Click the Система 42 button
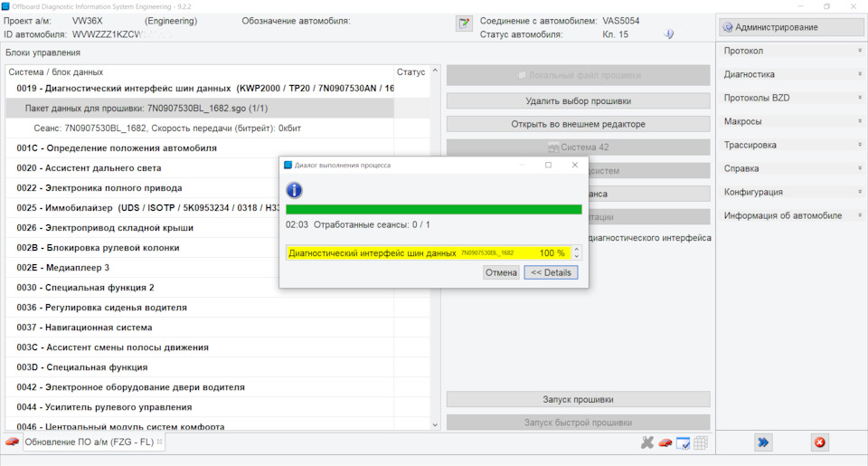Screen dimensions: 868x466 click(x=579, y=147)
